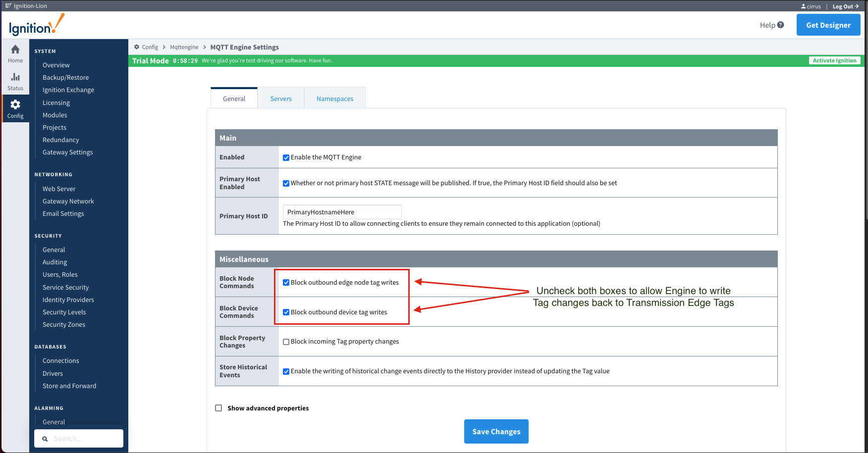Open Ignition Exchange page
Image resolution: width=868 pixels, height=453 pixels.
(68, 90)
